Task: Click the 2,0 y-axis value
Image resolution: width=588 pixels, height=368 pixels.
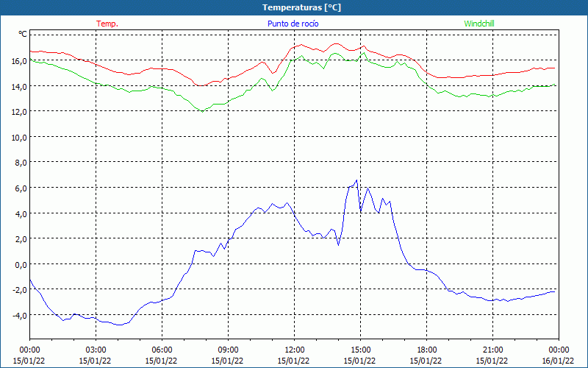Action: coord(21,238)
